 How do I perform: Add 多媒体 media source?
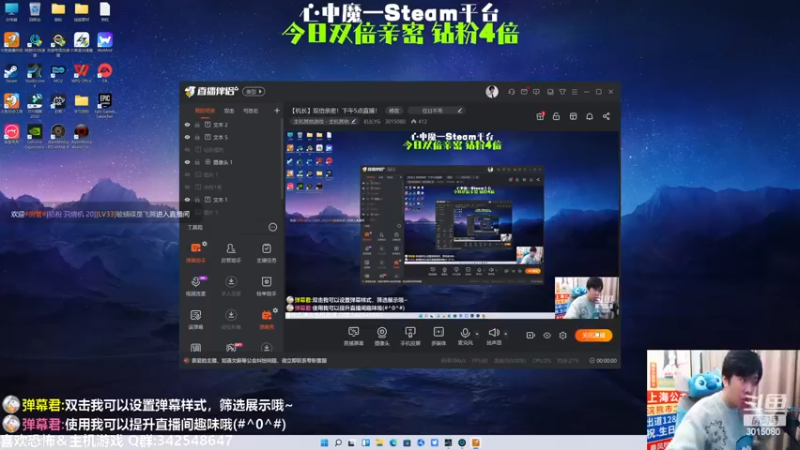(438, 336)
